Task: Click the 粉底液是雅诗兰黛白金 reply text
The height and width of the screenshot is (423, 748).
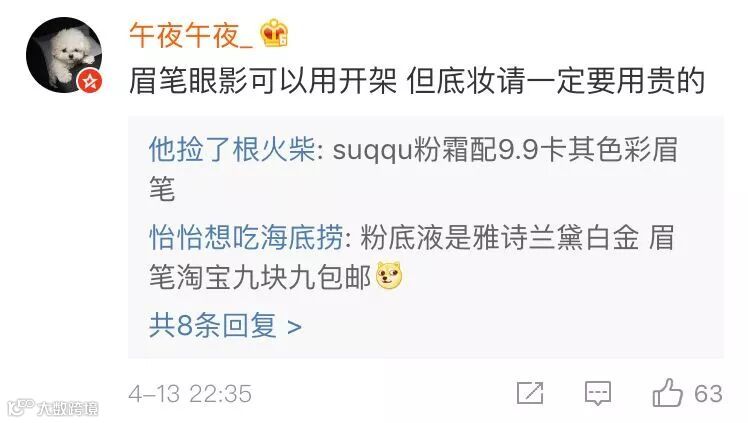Action: tap(499, 237)
